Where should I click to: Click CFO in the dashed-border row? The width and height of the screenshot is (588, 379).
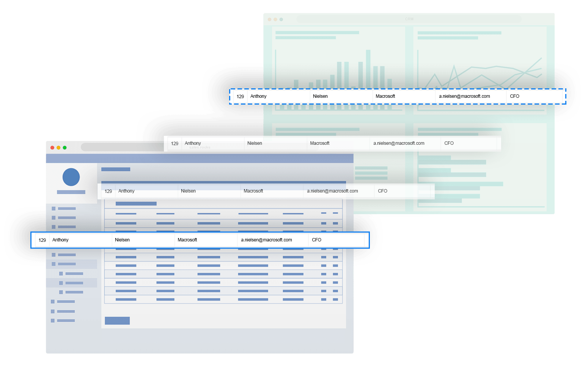pos(514,96)
